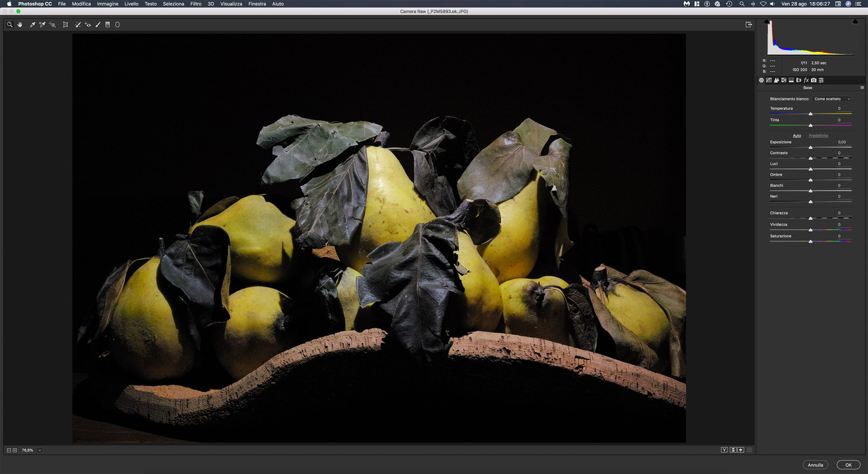Open the Apple menu

pyautogui.click(x=9, y=3)
